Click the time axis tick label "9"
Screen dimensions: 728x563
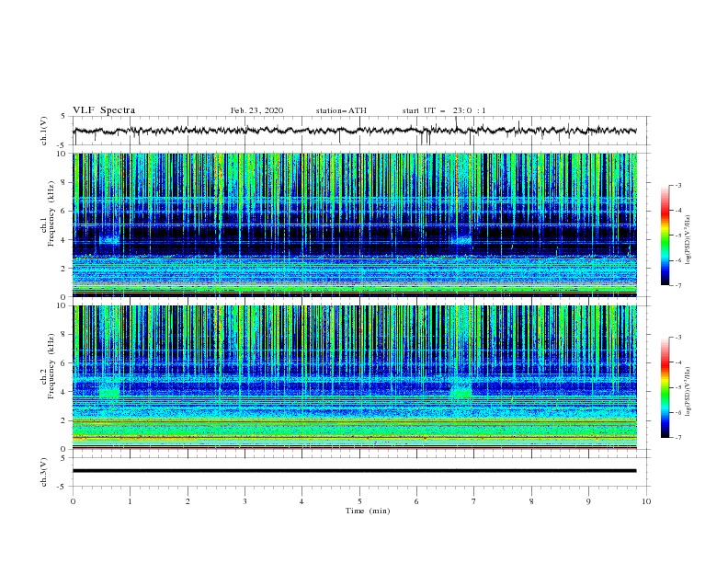coord(588,501)
